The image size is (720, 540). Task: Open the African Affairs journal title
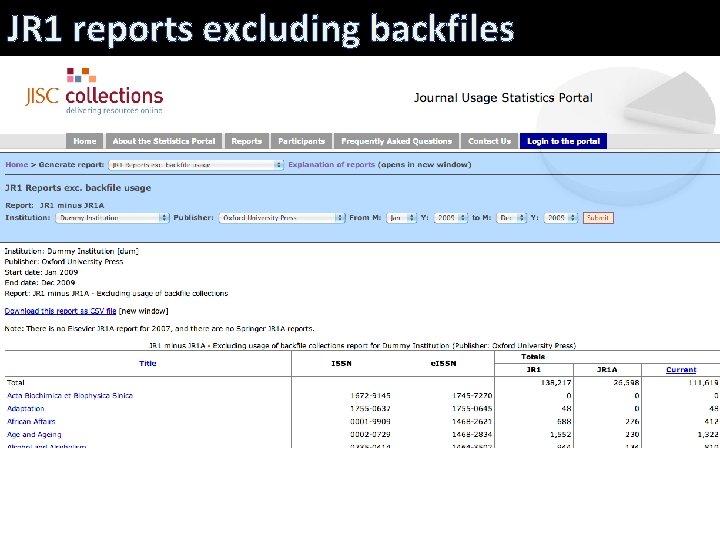[31, 421]
